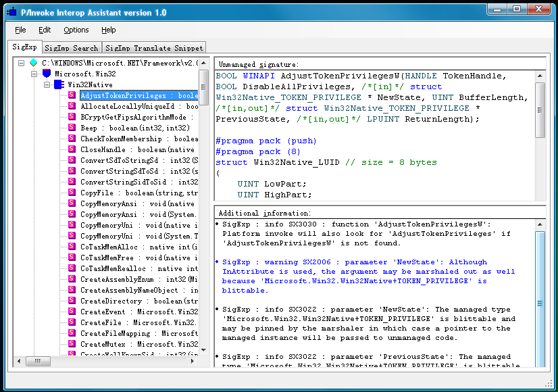Select the CreateDirectory tree entry
Viewport: 558px width, 392px height.
(x=138, y=301)
